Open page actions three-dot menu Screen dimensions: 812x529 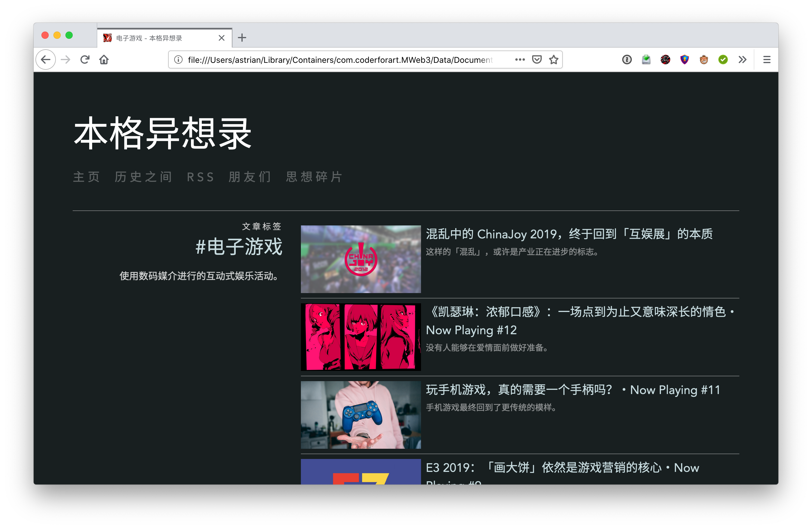(520, 60)
